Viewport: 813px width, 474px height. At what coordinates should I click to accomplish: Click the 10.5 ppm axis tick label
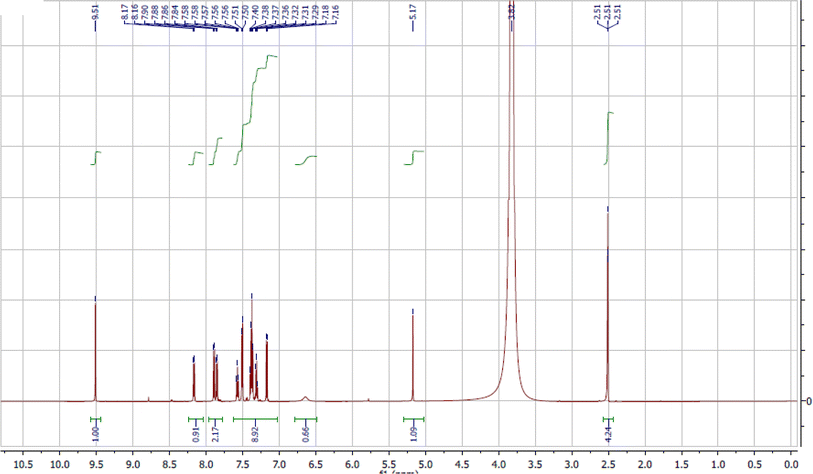pos(23,464)
